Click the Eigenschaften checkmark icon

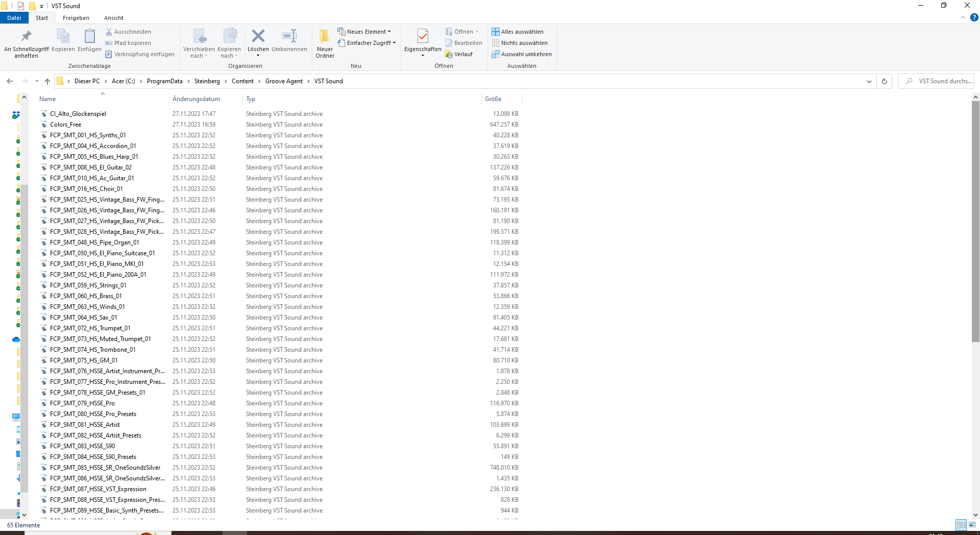point(423,36)
